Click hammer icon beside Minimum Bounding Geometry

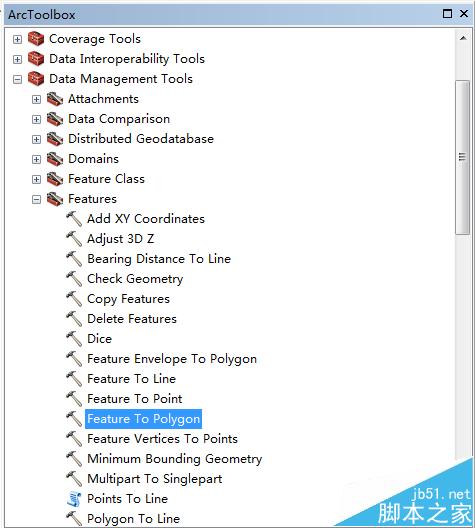(x=74, y=459)
